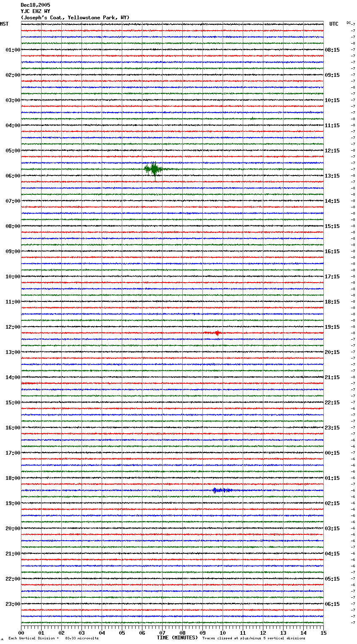The height and width of the screenshot is (644, 357).
Task: Click the 03:00 MST time label
Action: coord(13,100)
